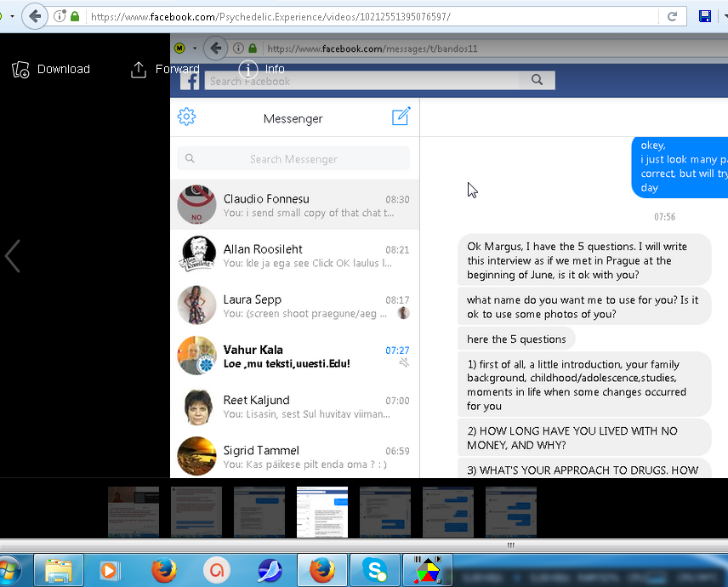Open the site information icon in address bar
Image resolution: width=728 pixels, height=587 pixels.
coord(60,16)
